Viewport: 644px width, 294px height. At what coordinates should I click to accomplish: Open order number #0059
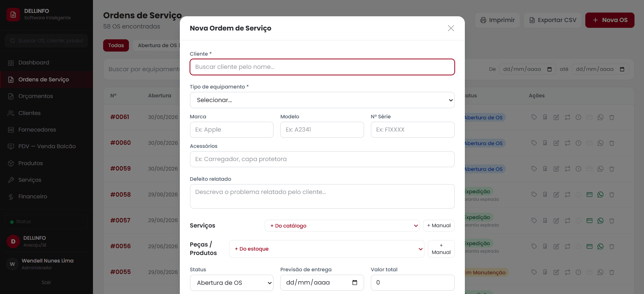[x=120, y=169]
